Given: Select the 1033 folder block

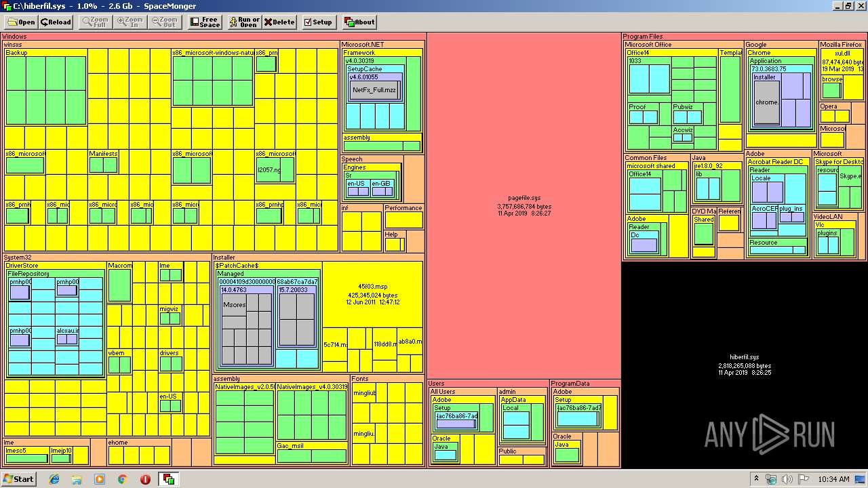Looking at the screenshot, I should coord(649,76).
